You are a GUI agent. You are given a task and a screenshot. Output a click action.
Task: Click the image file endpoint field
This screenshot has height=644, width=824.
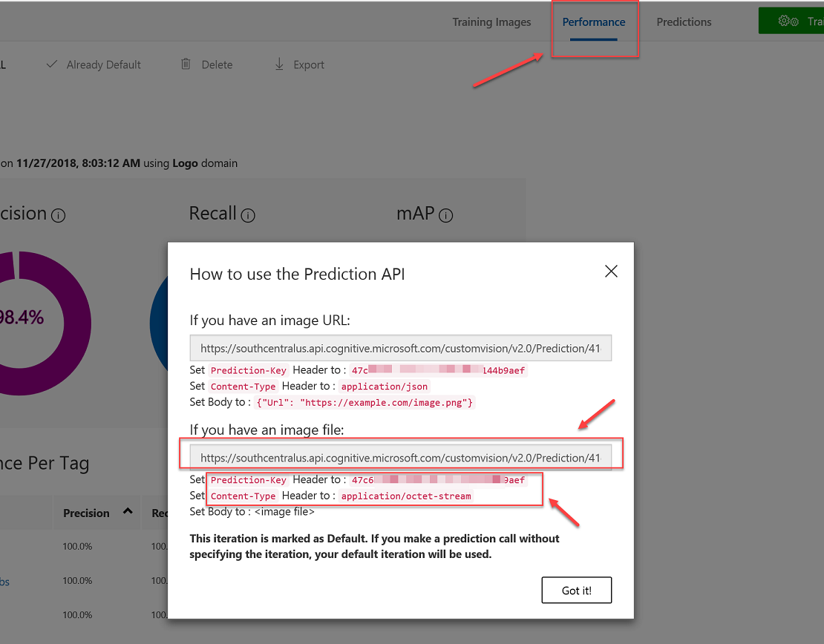pos(400,458)
